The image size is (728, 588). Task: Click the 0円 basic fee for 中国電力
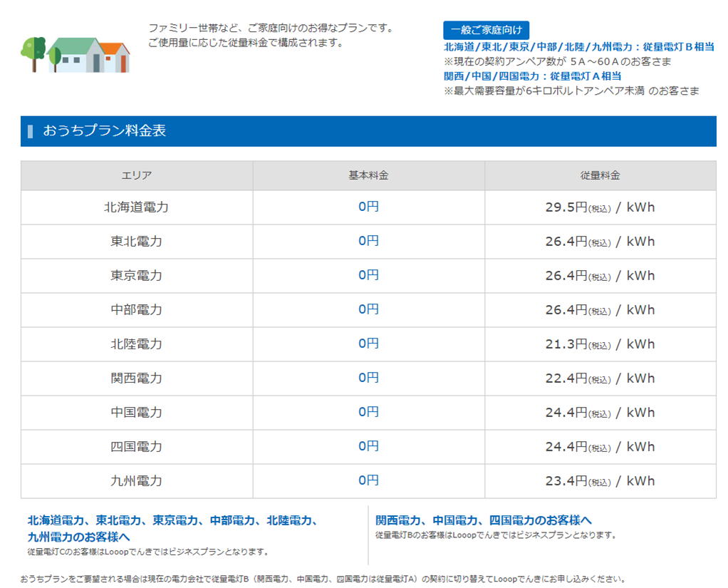[369, 412]
